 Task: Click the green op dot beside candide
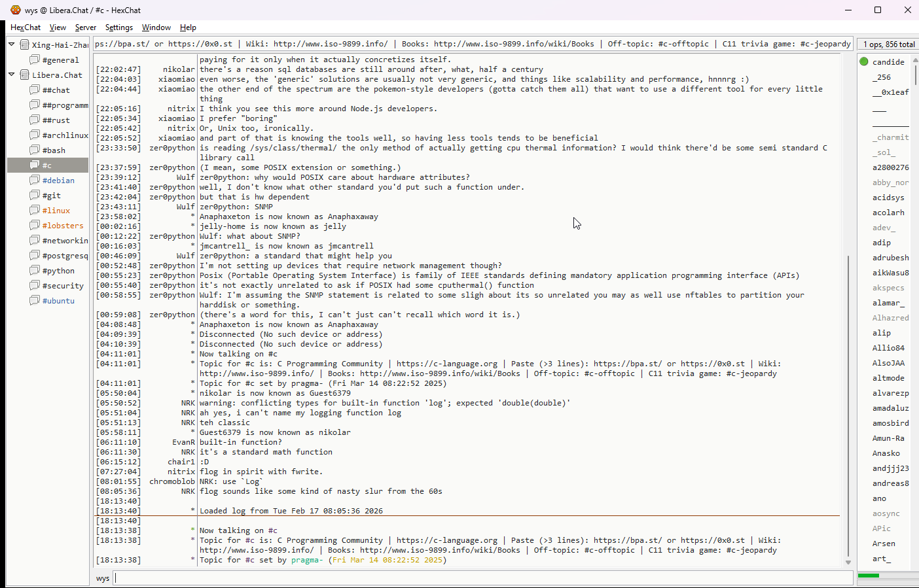864,61
